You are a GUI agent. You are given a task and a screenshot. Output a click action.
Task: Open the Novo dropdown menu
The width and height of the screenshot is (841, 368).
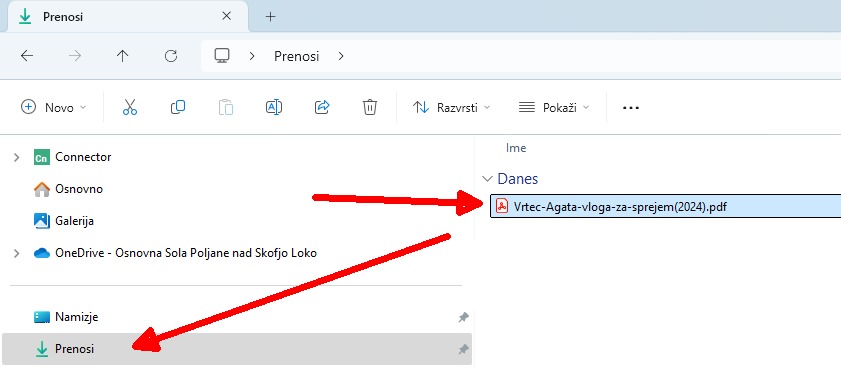click(x=54, y=107)
